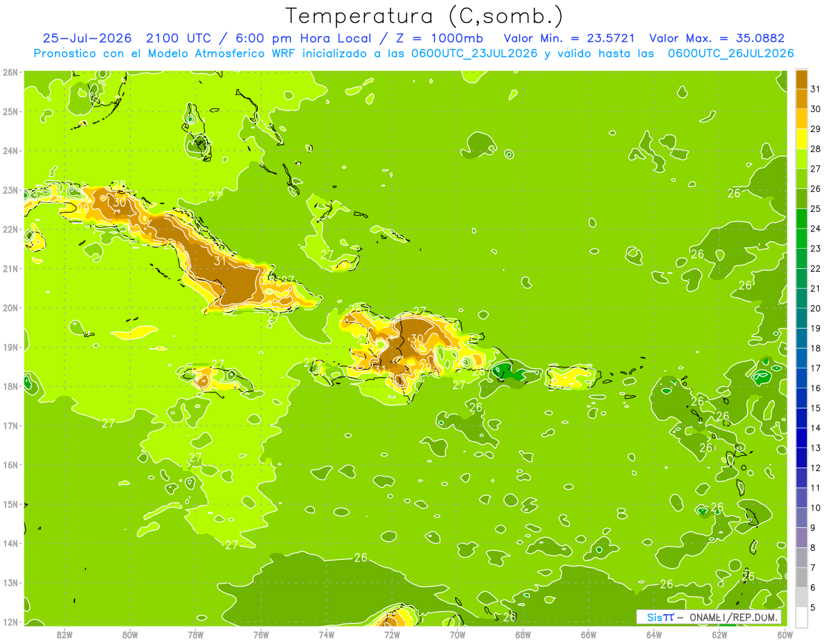Pick the dark brown top colorbar band
This screenshot has height=644, width=834.
pyautogui.click(x=801, y=79)
